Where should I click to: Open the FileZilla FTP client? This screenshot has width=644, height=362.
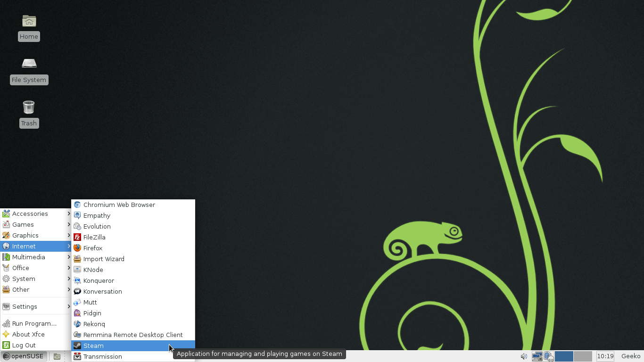click(94, 237)
